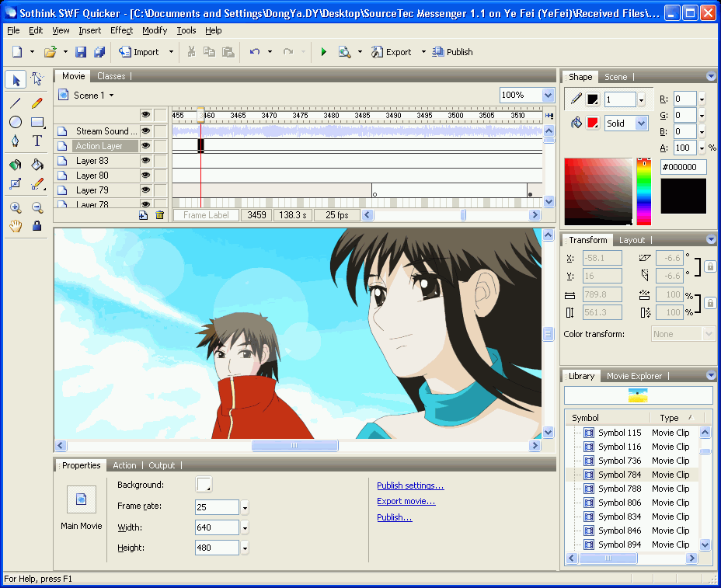The width and height of the screenshot is (721, 588).
Task: Open the Color transform dropdown
Action: [x=709, y=334]
